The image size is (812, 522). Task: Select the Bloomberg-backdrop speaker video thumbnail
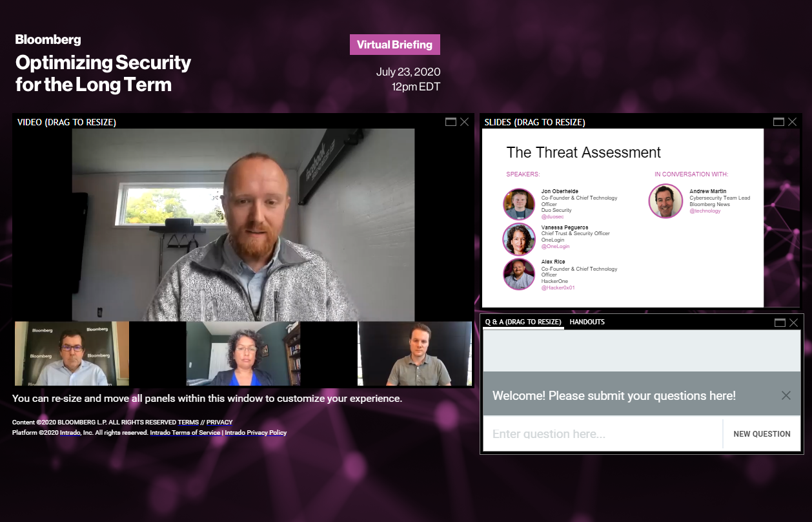point(72,354)
